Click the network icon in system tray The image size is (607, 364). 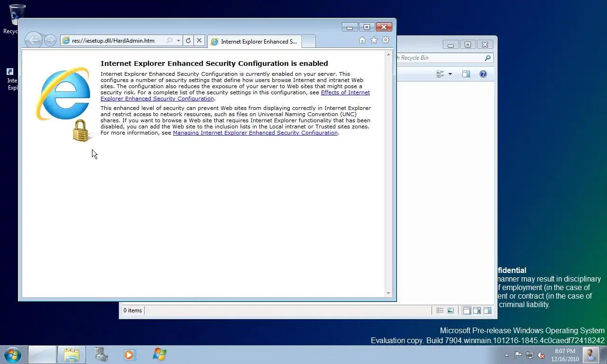click(x=530, y=355)
